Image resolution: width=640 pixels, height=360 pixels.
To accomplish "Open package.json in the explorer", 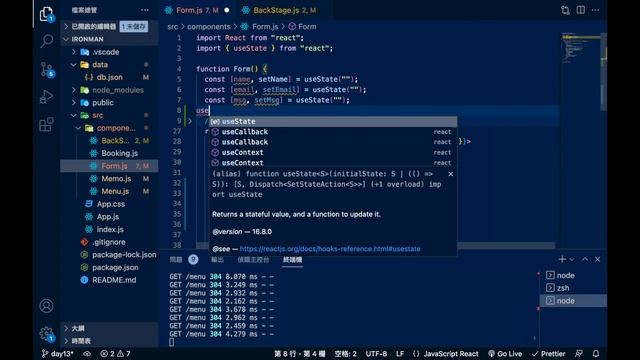I will tap(109, 267).
